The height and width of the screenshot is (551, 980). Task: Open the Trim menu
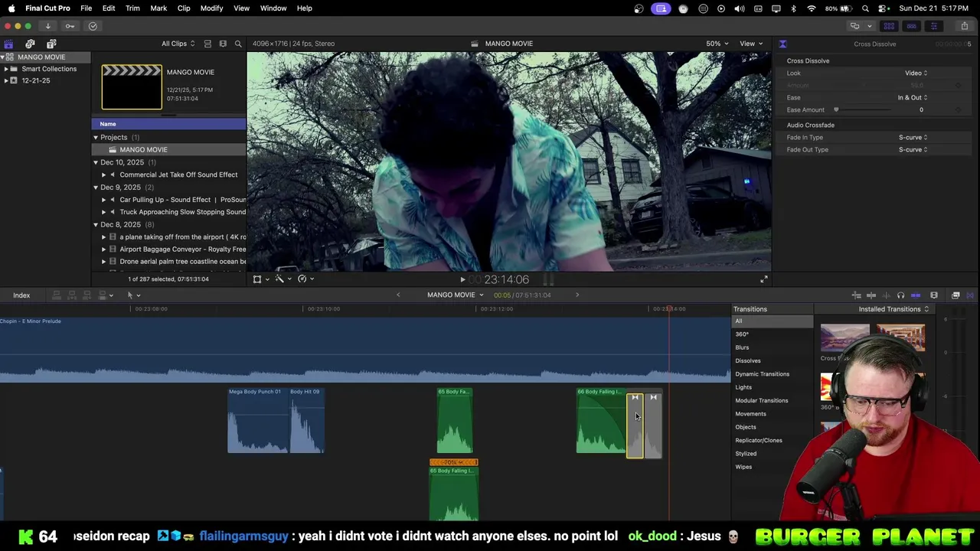point(132,8)
